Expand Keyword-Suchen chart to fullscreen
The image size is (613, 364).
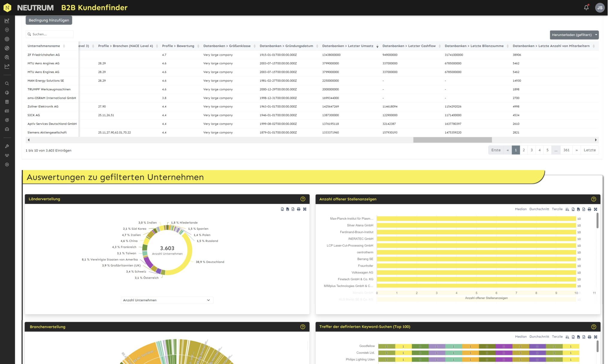(595, 337)
